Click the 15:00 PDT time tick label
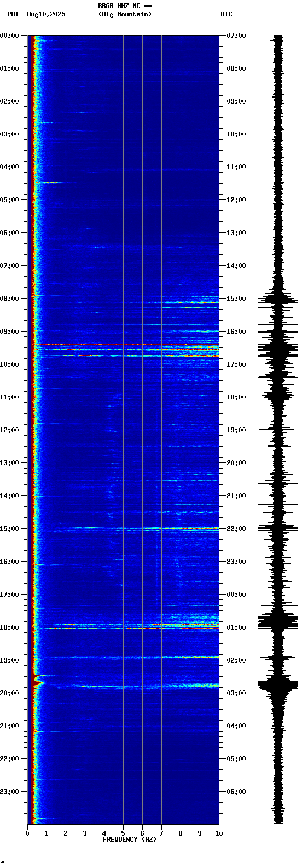The width and height of the screenshot is (302, 868). 9,529
